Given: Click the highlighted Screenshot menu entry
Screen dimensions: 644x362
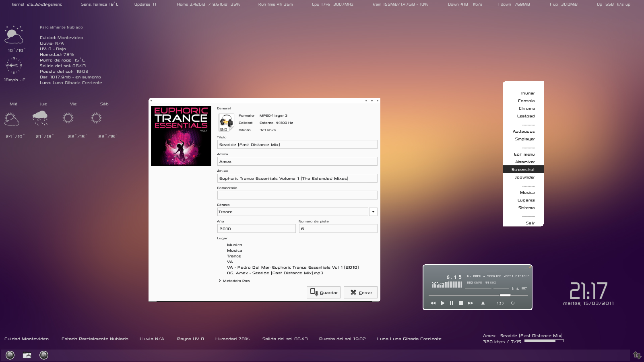Looking at the screenshot, I should (x=523, y=169).
